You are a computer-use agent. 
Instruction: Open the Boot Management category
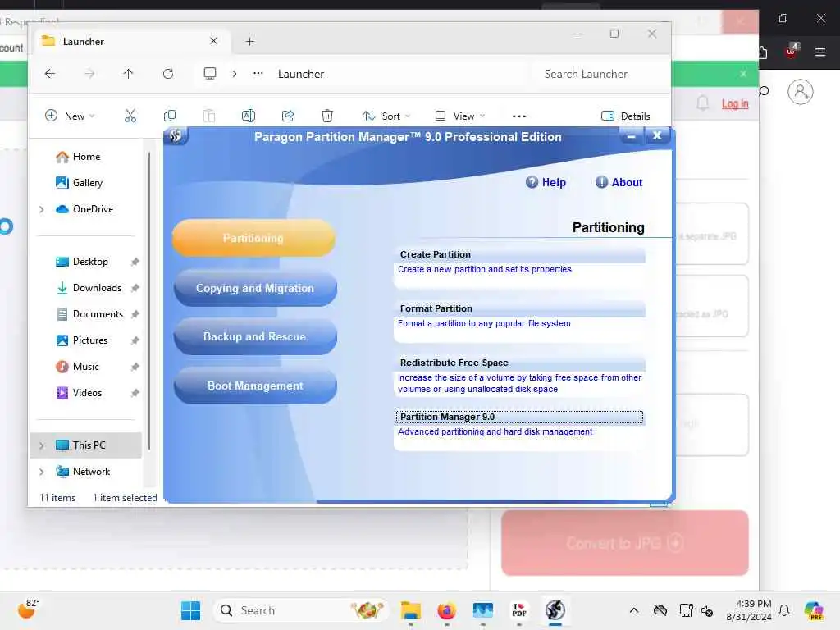coord(255,386)
